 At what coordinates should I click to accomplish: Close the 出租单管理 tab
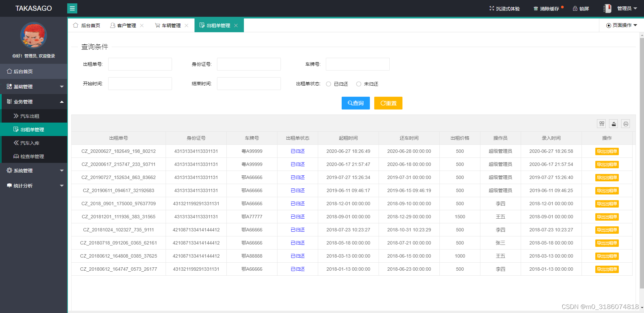[236, 26]
